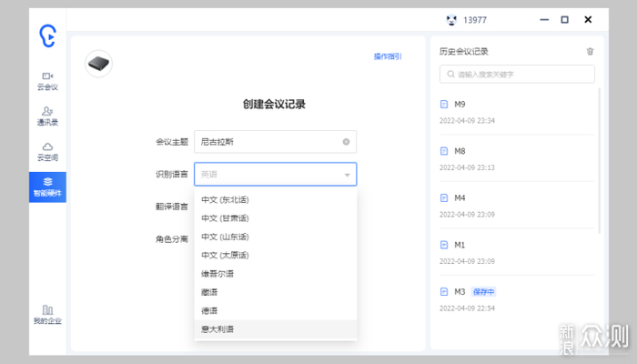
Task: Open the 云会议 cloud meeting section
Action: (x=47, y=81)
